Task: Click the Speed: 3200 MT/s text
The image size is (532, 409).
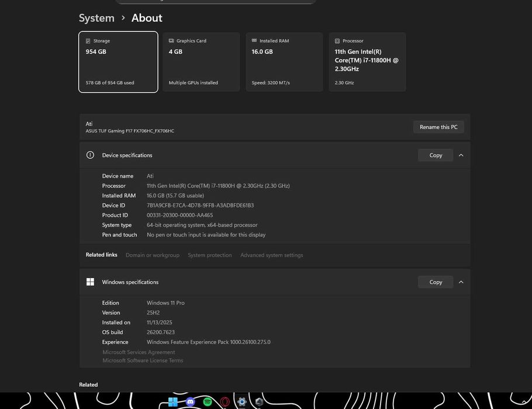Action: point(271,82)
